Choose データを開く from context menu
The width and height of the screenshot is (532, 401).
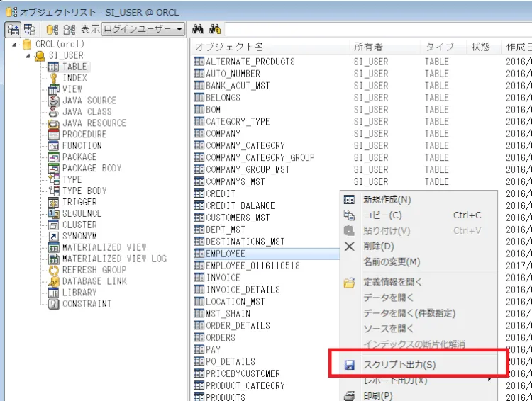(419, 298)
